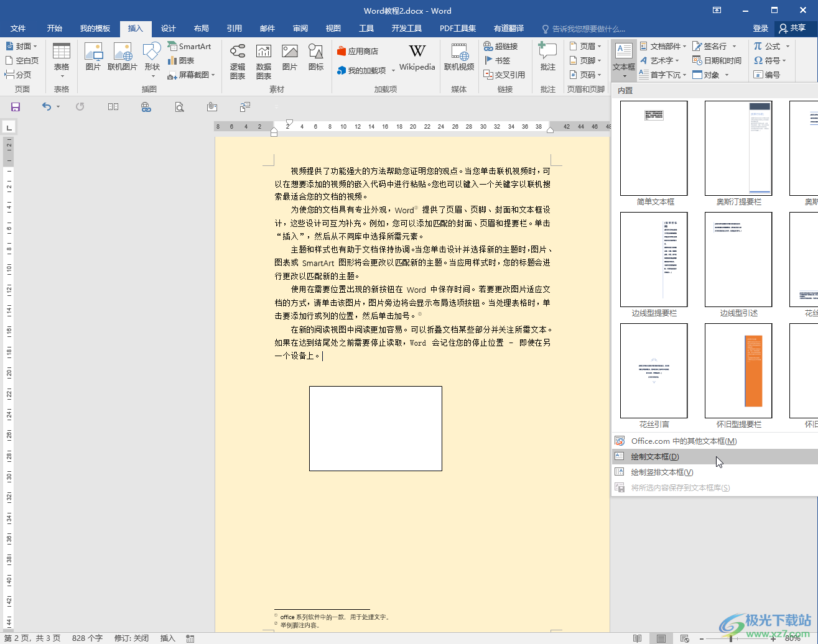818x644 pixels.
Task: Click the Redo icon in quick access toolbar
Action: pos(80,107)
